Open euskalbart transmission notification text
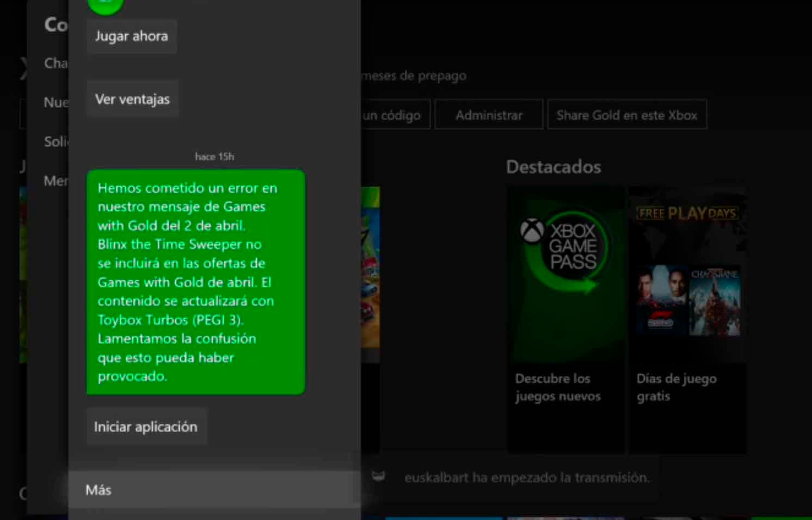The height and width of the screenshot is (520, 812). click(527, 478)
